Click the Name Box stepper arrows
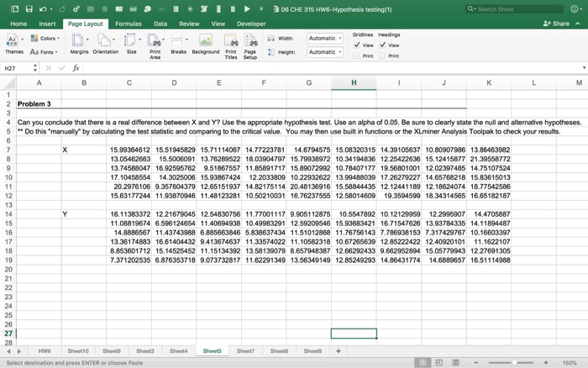 point(35,68)
